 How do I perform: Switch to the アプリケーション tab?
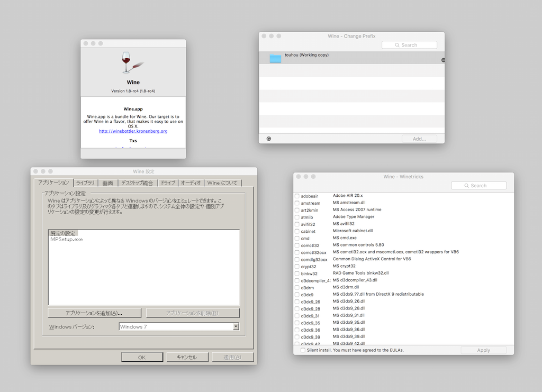tap(53, 183)
